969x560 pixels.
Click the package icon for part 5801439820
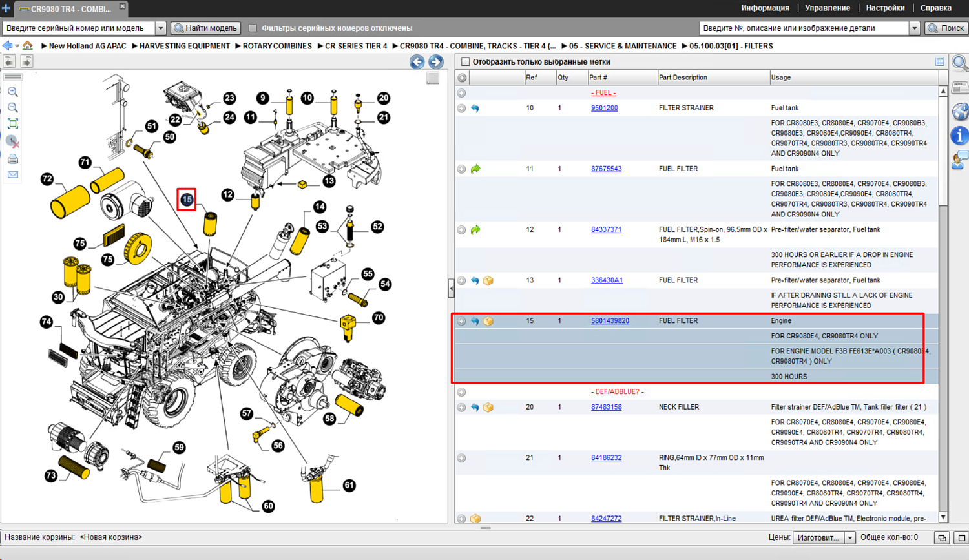click(488, 321)
